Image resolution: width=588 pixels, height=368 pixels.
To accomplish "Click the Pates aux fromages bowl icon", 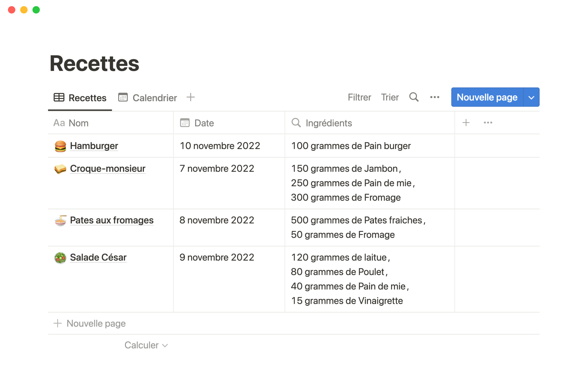I will 60,220.
